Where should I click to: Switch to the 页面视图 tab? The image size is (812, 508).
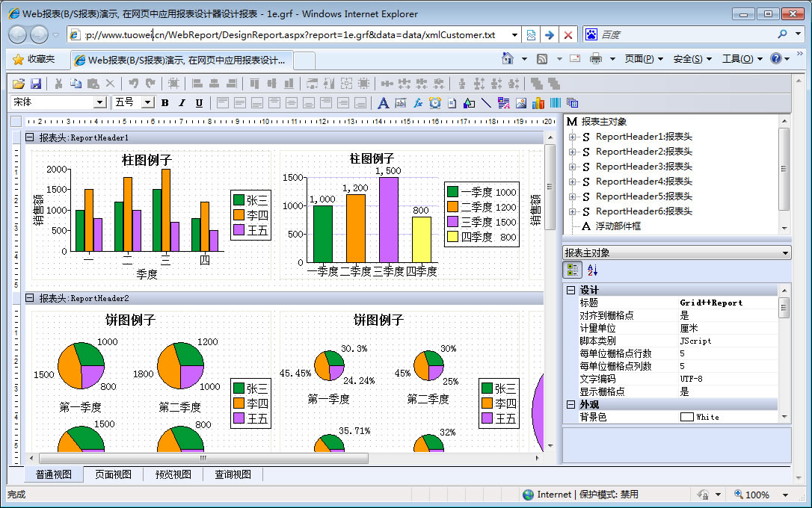113,474
